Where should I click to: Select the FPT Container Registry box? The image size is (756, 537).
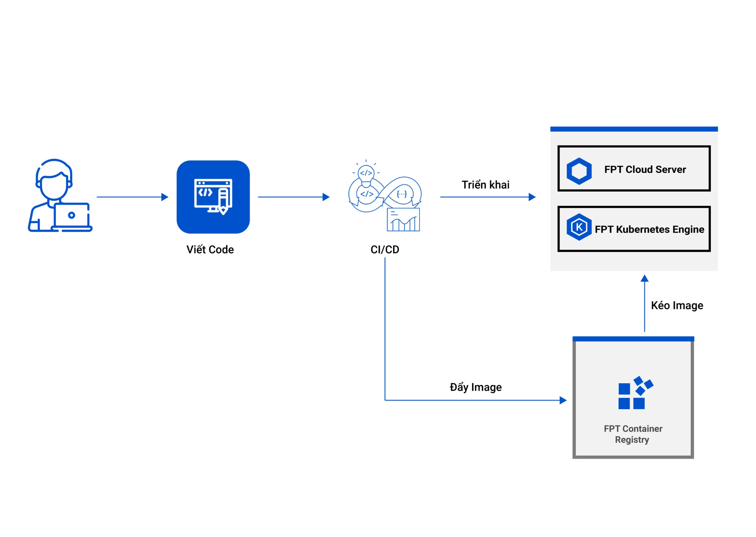click(x=633, y=398)
